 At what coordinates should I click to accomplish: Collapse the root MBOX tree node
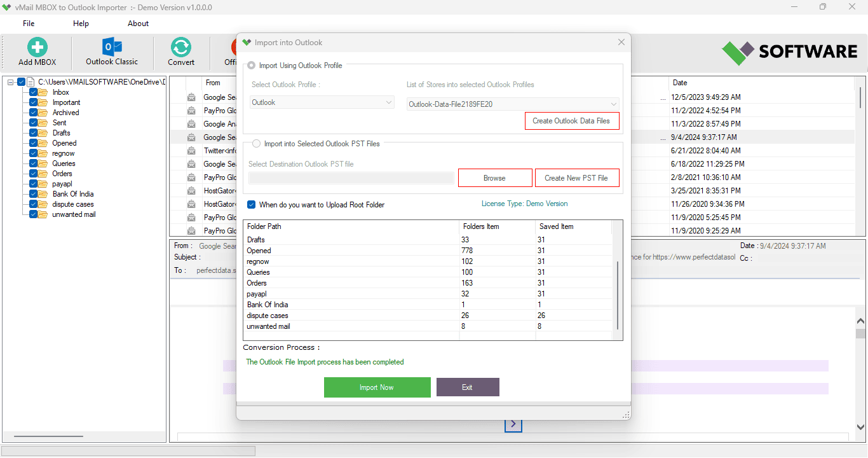pyautogui.click(x=11, y=82)
